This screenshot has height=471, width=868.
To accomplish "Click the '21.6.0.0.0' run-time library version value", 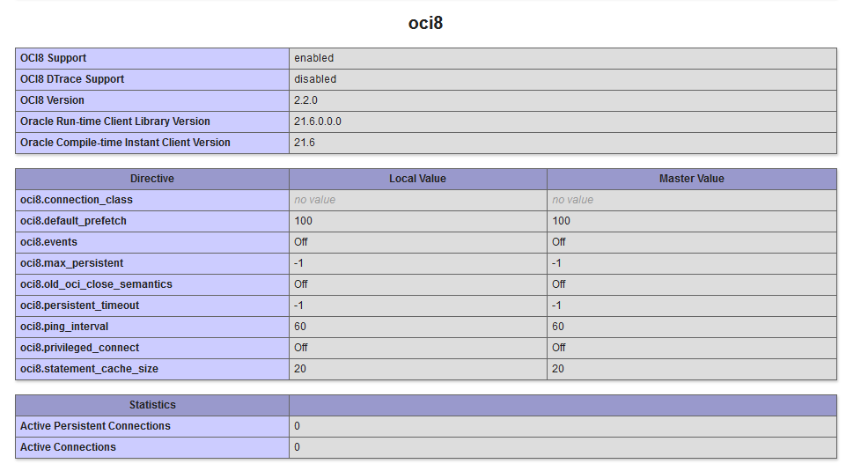I will click(318, 121).
